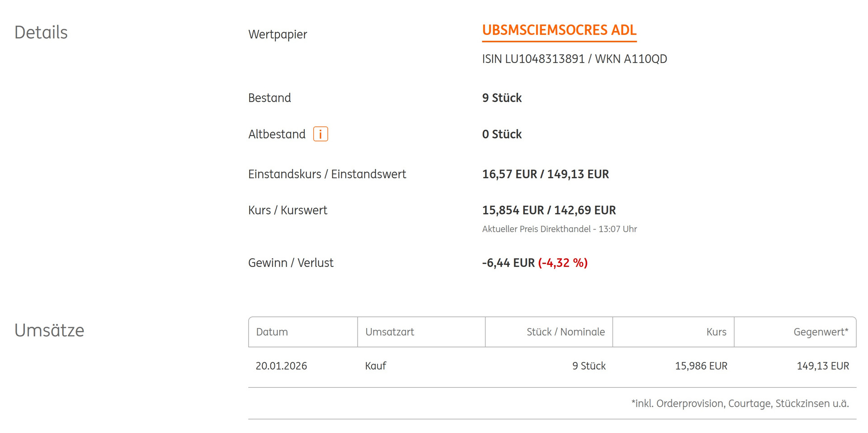Click the Details section heading
This screenshot has width=868, height=433.
tap(41, 33)
